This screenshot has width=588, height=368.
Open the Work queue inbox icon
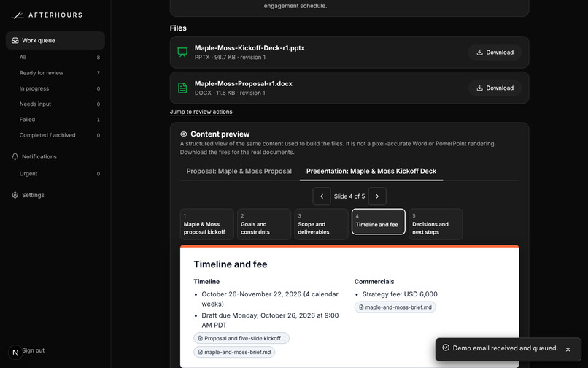coord(15,41)
